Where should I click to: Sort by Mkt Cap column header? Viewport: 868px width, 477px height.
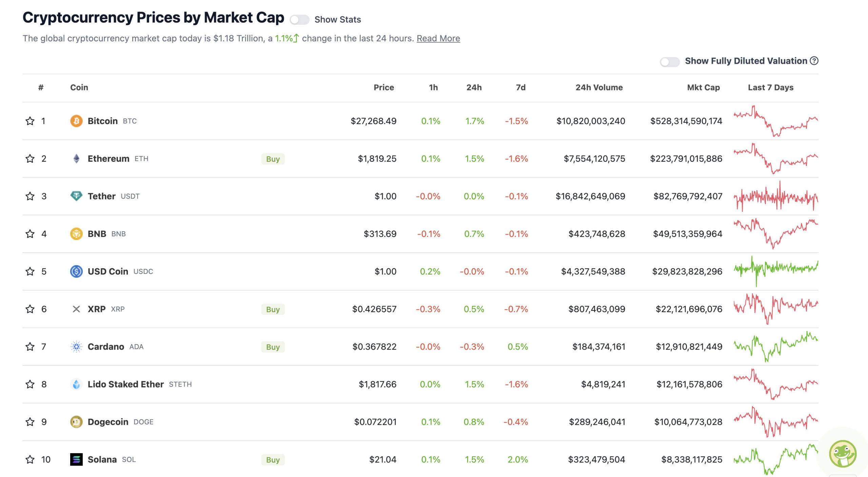(x=704, y=87)
